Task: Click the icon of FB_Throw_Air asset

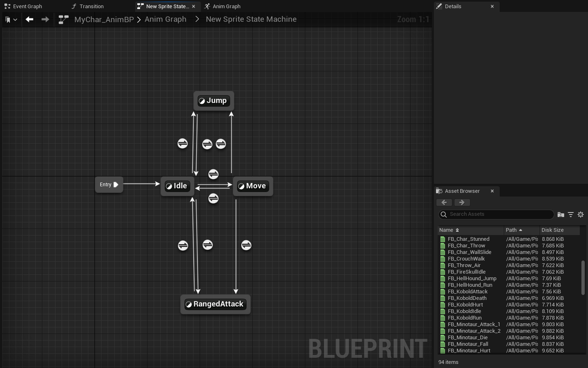Action: point(442,265)
